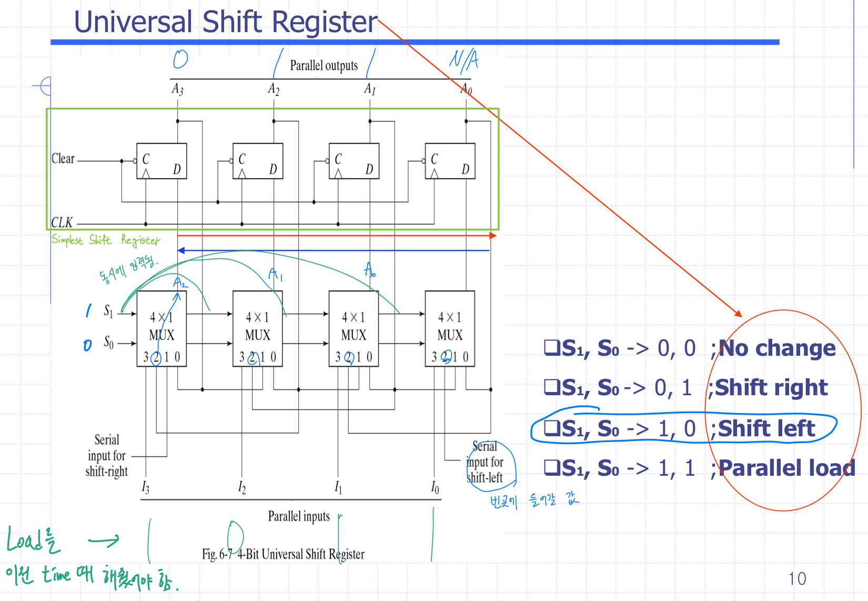Screen dimensions: 868x601
Task: Click the checkbox bullet beside No change
Action: pos(552,347)
